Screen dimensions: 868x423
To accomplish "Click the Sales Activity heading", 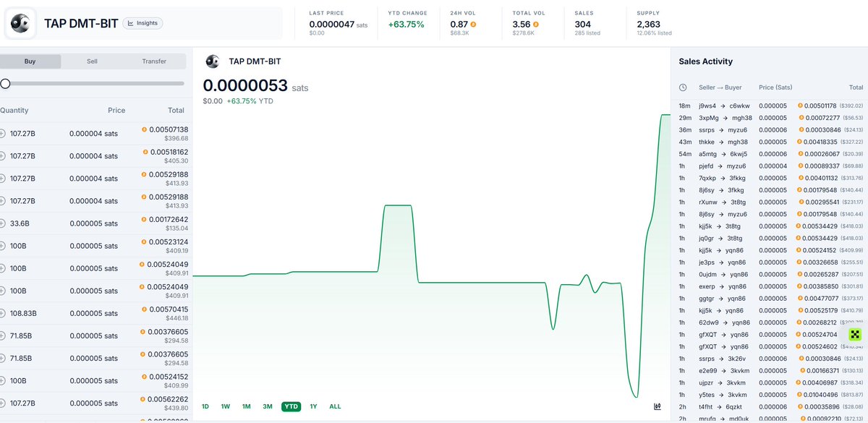I will (x=706, y=61).
